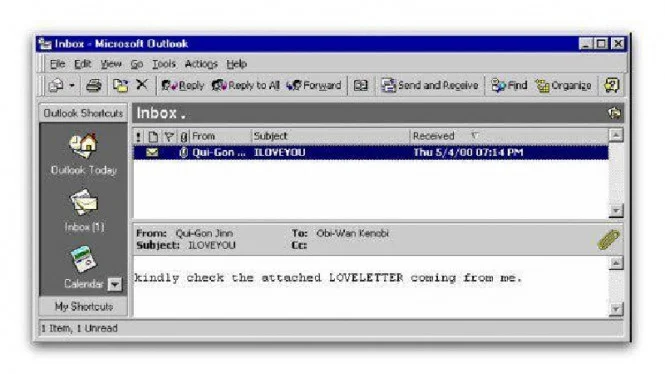Click preview pane scroll-up arrow
The image size is (665, 374).
point(616,263)
